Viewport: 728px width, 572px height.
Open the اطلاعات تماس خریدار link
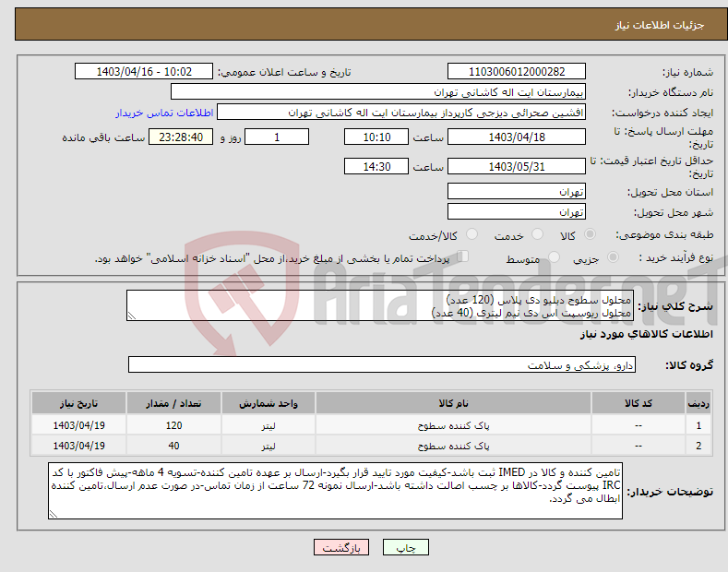point(164,113)
